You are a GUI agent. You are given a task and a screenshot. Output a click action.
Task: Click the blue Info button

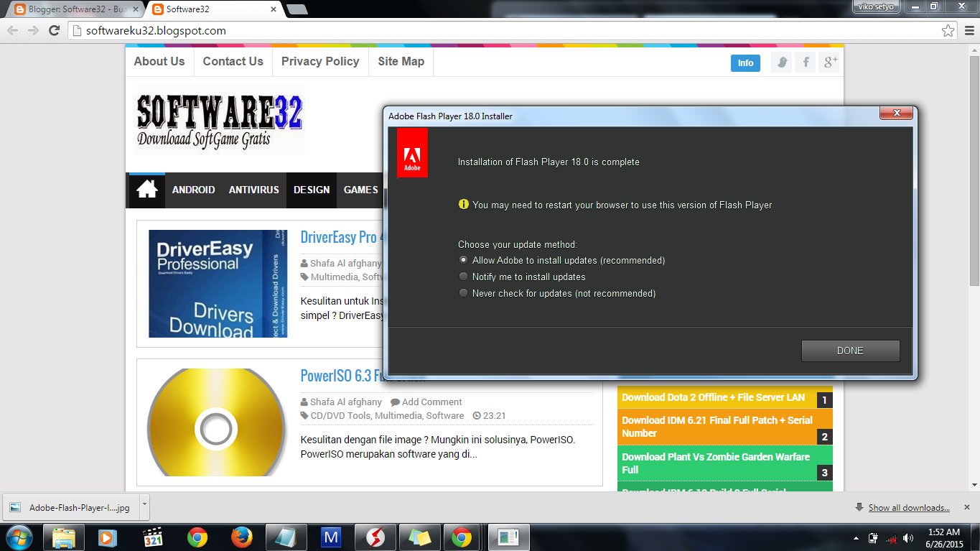pos(746,63)
